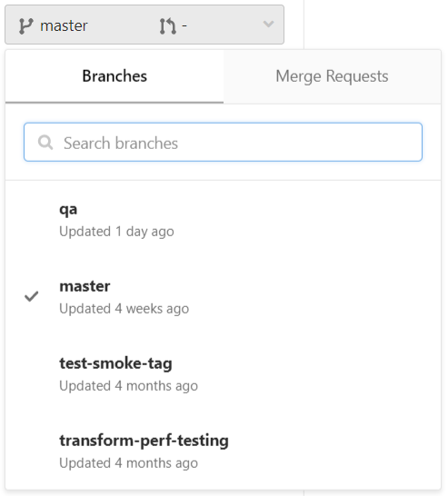Select the transform-perf-testing branch
448x496 pixels.
coord(223,451)
